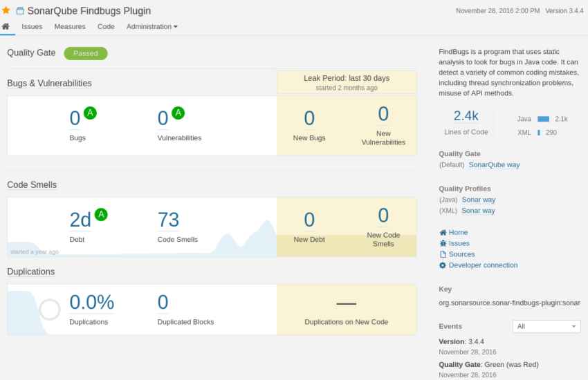Click the 'started a year ago' label
Viewport: 588px width, 380px height.
35,251
